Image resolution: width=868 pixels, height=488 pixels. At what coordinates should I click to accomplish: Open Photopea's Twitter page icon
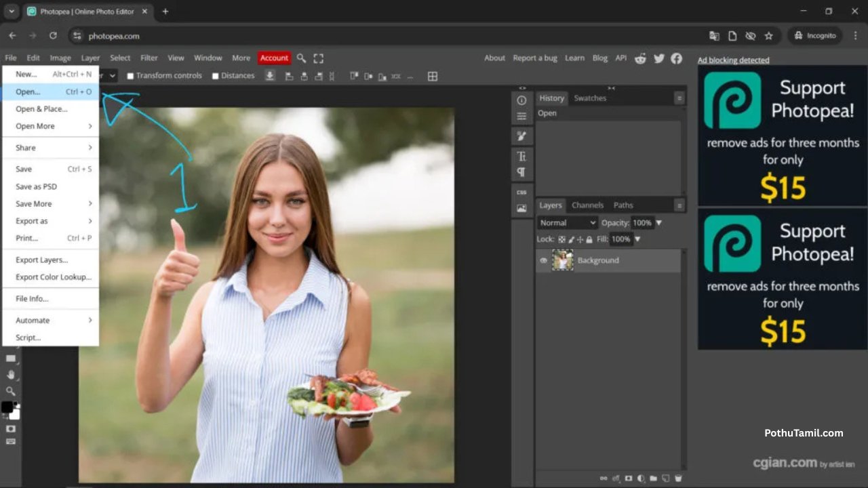pos(658,58)
